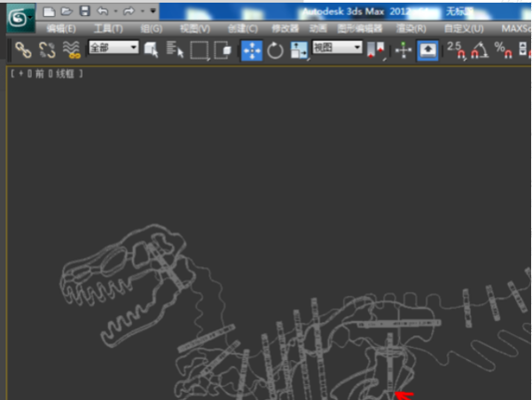532x400 pixels.
Task: Activate the Unlink Selection tool
Action: click(47, 50)
